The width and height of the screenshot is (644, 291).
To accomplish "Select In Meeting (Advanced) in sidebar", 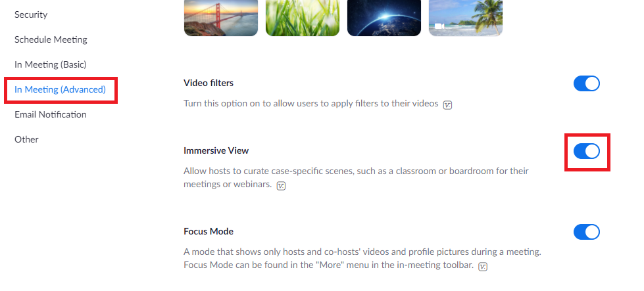I will click(x=60, y=89).
